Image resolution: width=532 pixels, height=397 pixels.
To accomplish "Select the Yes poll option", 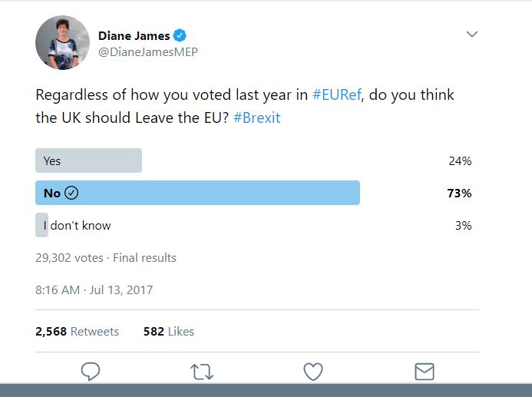I will click(x=88, y=160).
